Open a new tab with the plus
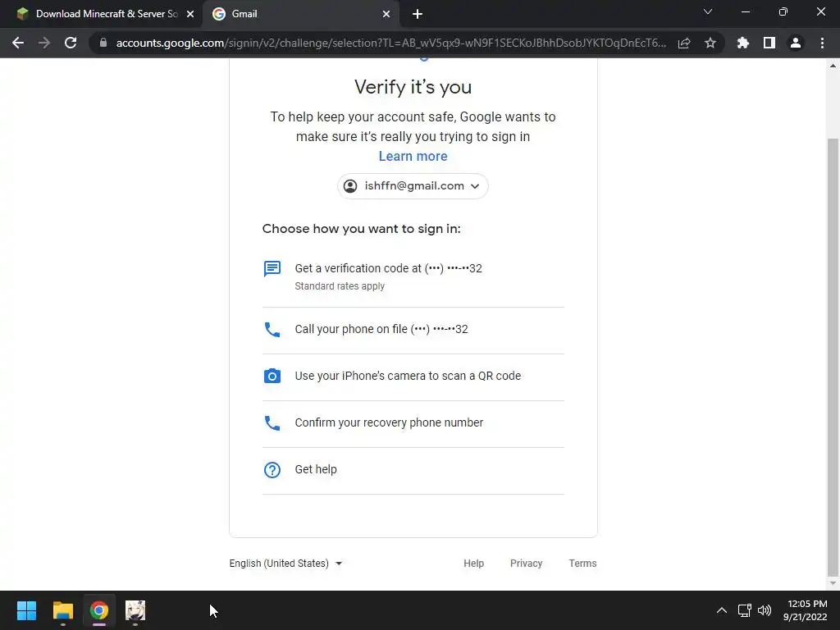This screenshot has height=630, width=840. pyautogui.click(x=418, y=15)
